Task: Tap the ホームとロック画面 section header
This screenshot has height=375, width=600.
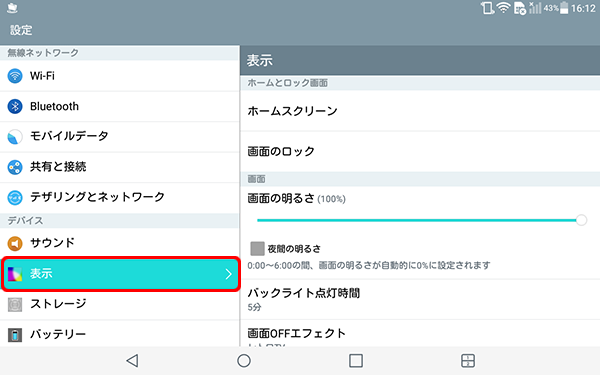Action: point(287,83)
